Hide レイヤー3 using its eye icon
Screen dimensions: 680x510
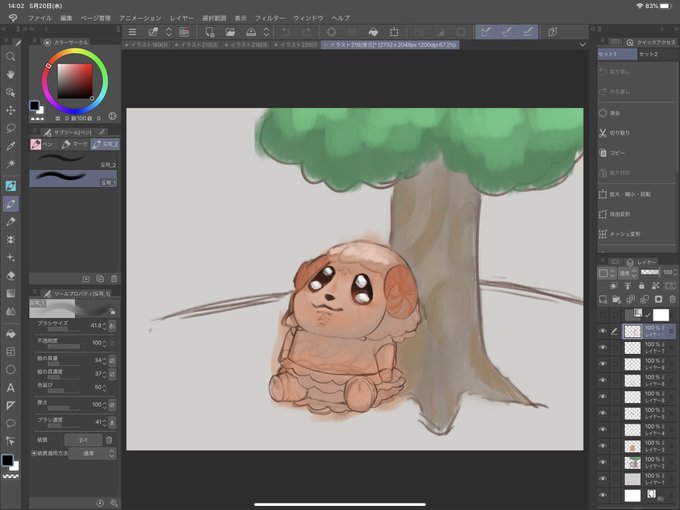point(602,446)
